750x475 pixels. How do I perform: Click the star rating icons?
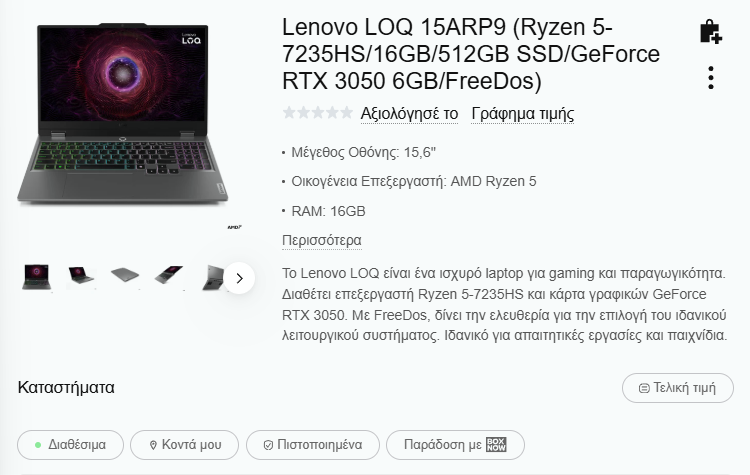[x=318, y=113]
